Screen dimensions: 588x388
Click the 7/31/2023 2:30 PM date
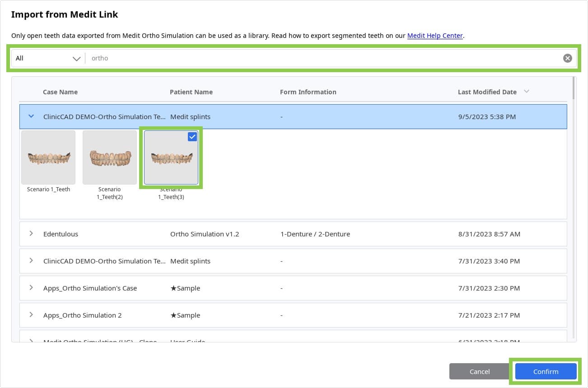click(489, 288)
